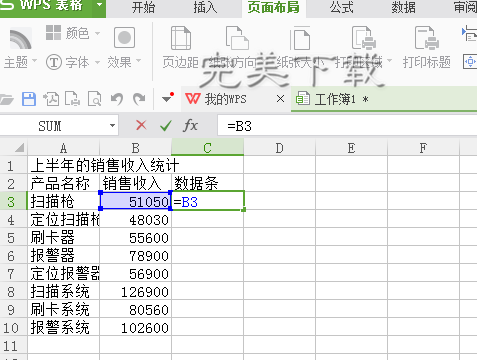The height and width of the screenshot is (360, 477).
Task: Close the 我的WPS tab
Action: [280, 99]
